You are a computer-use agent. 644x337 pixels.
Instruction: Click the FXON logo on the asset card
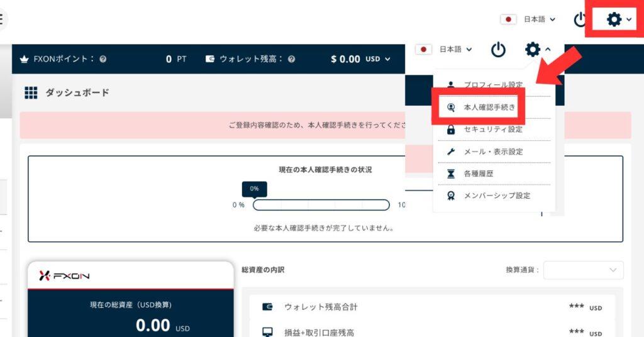pos(65,275)
